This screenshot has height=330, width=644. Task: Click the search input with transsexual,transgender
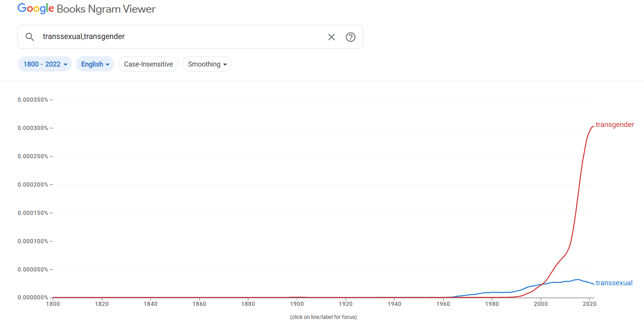[x=180, y=37]
